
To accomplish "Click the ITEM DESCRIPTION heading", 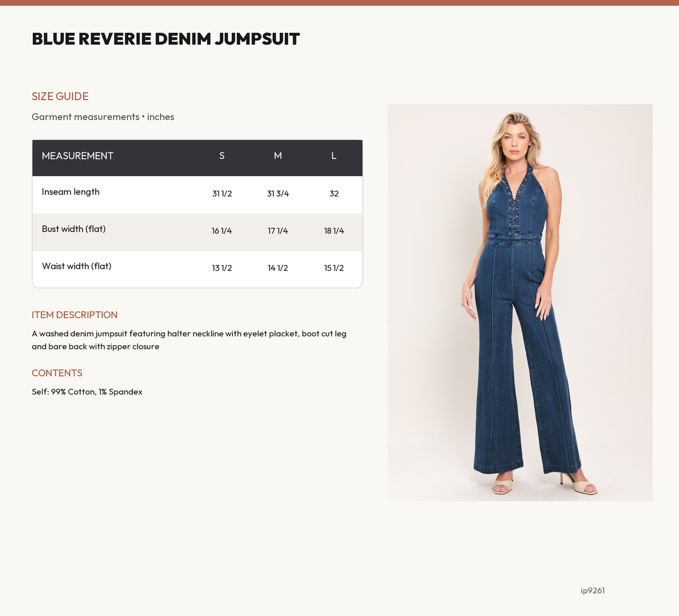I will pos(75,315).
